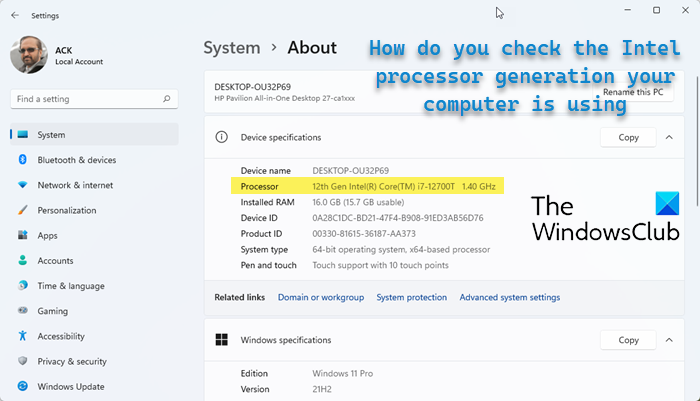Click System in the breadcrumb
This screenshot has width=700, height=401.
point(232,48)
